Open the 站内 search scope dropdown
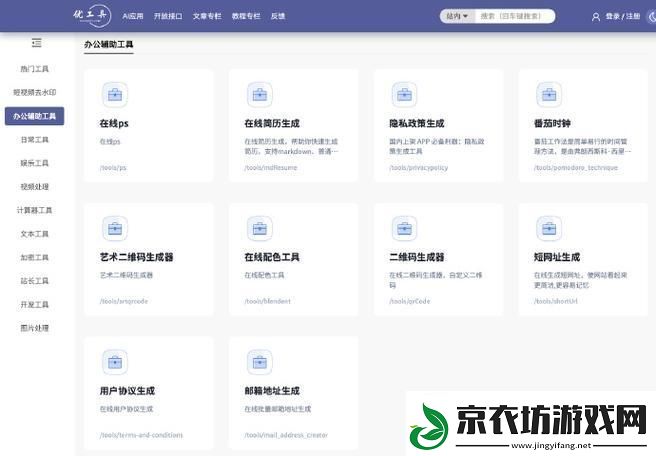 pos(457,16)
